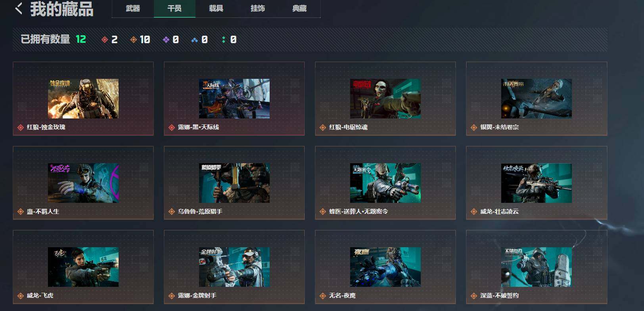The height and width of the screenshot is (311, 644).
Task: Click the name text 蜂医-送葬人•无题密令
Action: tap(358, 212)
